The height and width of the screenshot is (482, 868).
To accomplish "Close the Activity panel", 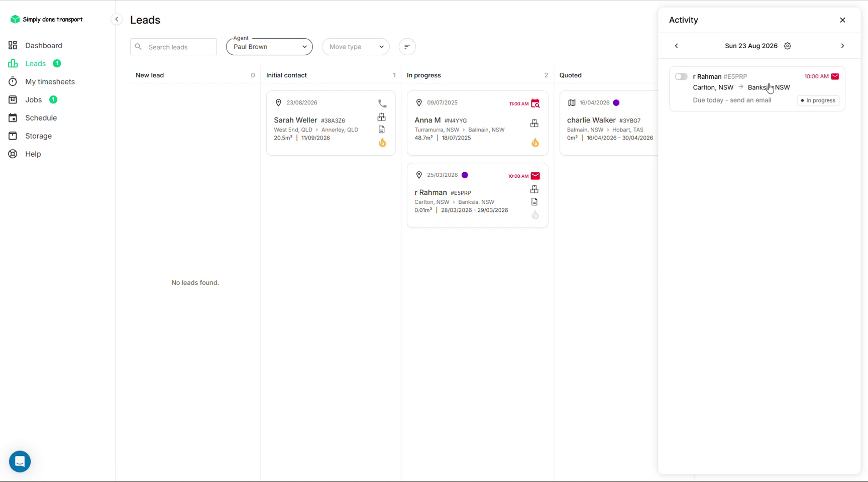I will 842,20.
